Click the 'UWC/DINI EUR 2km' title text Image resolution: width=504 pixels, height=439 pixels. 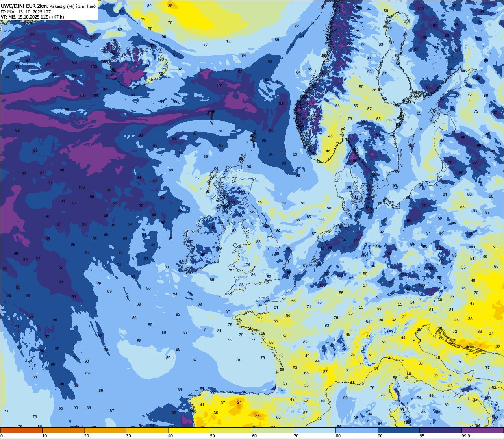click(24, 6)
